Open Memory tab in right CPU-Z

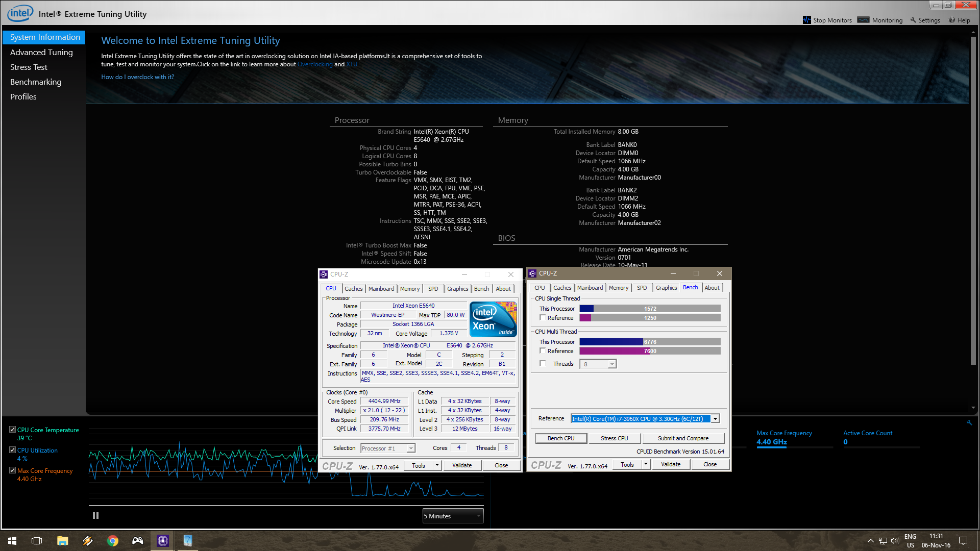coord(619,288)
